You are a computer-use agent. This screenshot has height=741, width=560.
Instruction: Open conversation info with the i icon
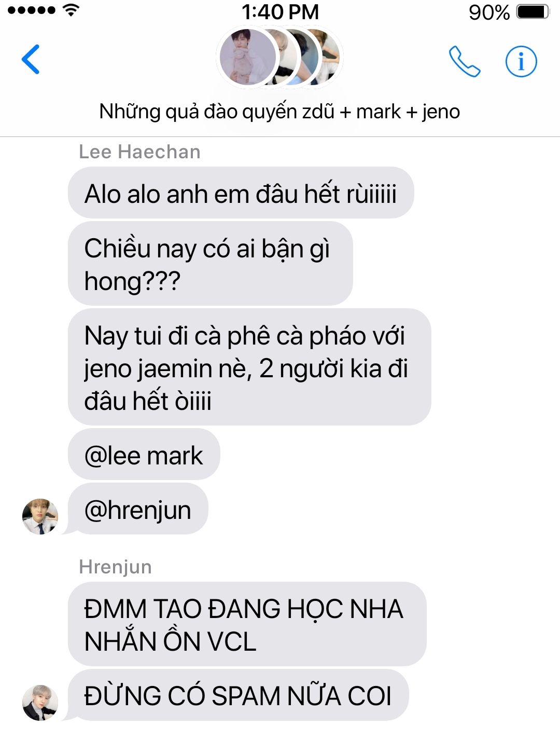(521, 61)
